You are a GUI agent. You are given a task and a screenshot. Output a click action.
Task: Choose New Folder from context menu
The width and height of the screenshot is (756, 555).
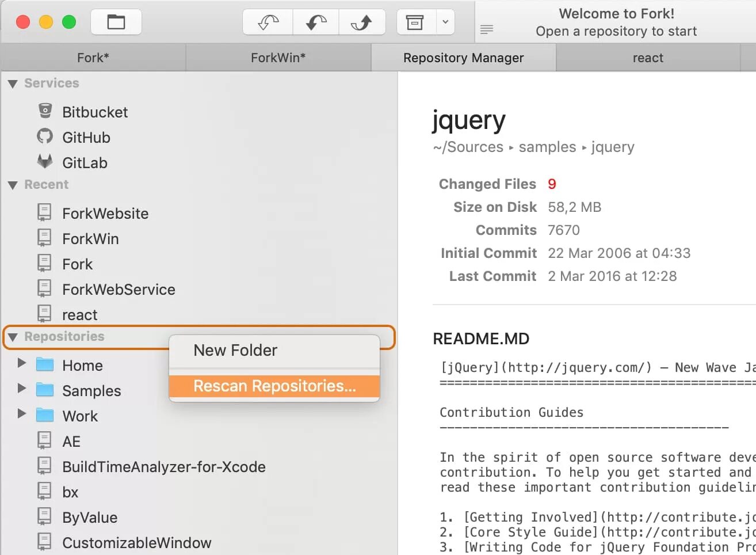274,350
